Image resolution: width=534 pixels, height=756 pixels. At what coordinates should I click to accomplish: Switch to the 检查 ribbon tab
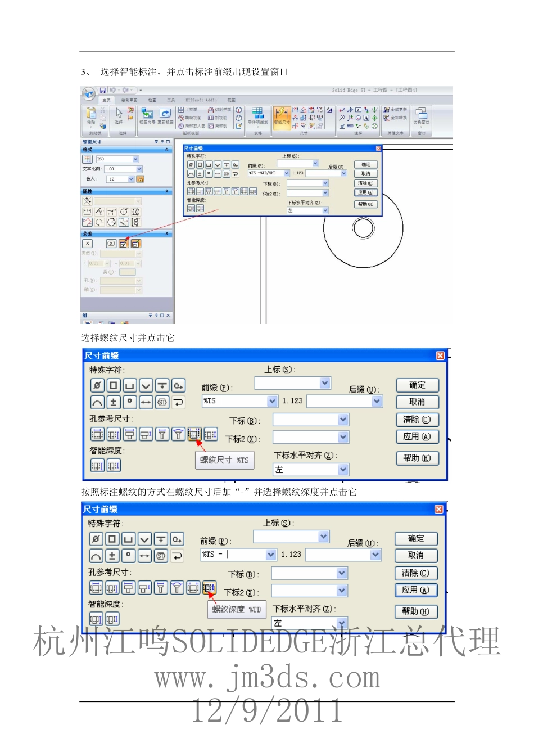pyautogui.click(x=152, y=100)
